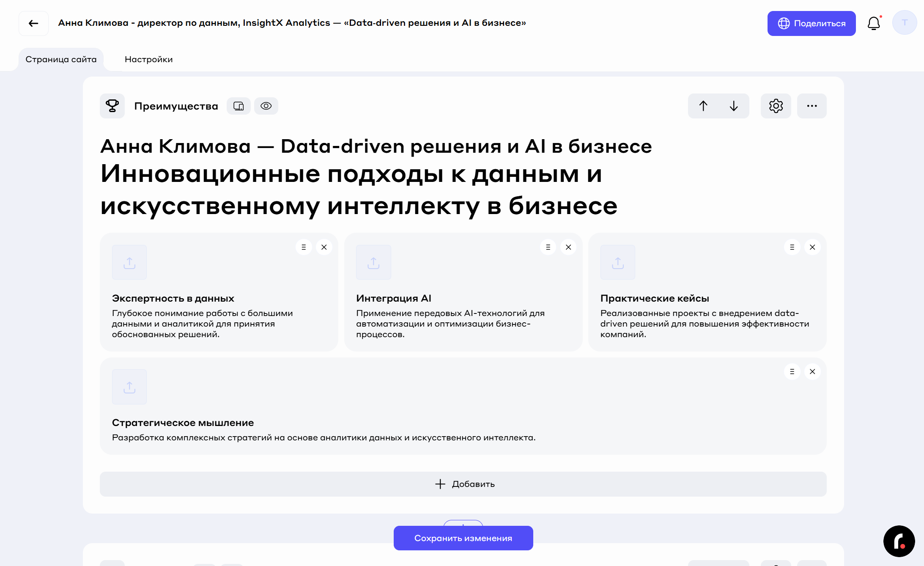Image resolution: width=924 pixels, height=566 pixels.
Task: Open the list menu on the Практические кейсы card
Action: point(792,247)
